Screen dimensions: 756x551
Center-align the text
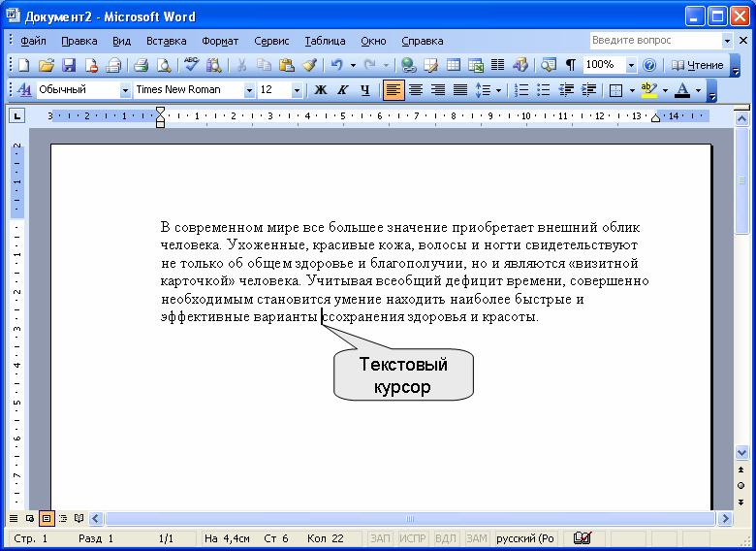coord(416,90)
